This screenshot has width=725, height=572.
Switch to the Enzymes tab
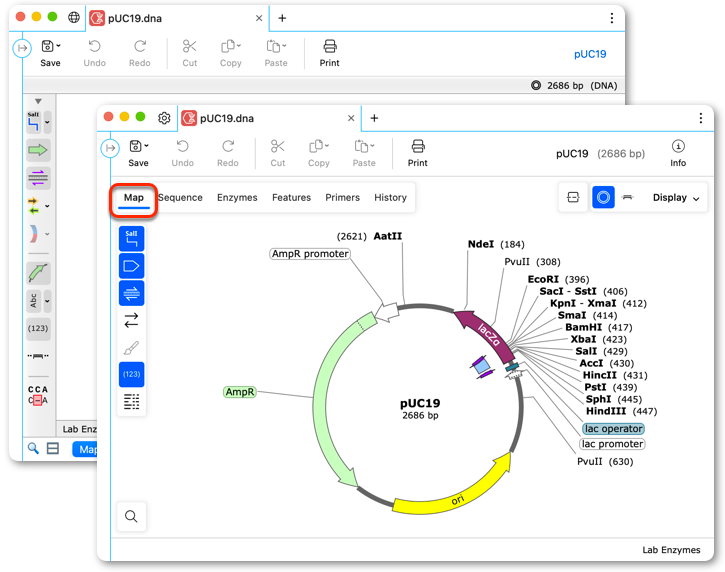237,197
